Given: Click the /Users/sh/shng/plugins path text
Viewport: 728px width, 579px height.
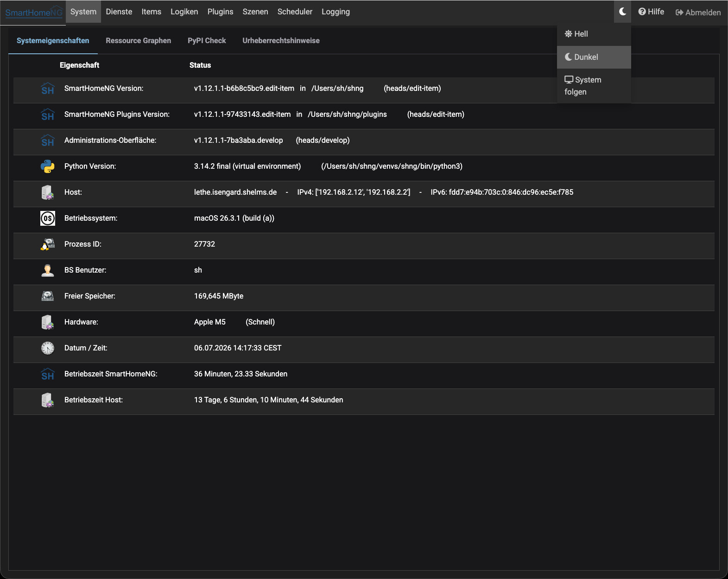Looking at the screenshot, I should 347,115.
